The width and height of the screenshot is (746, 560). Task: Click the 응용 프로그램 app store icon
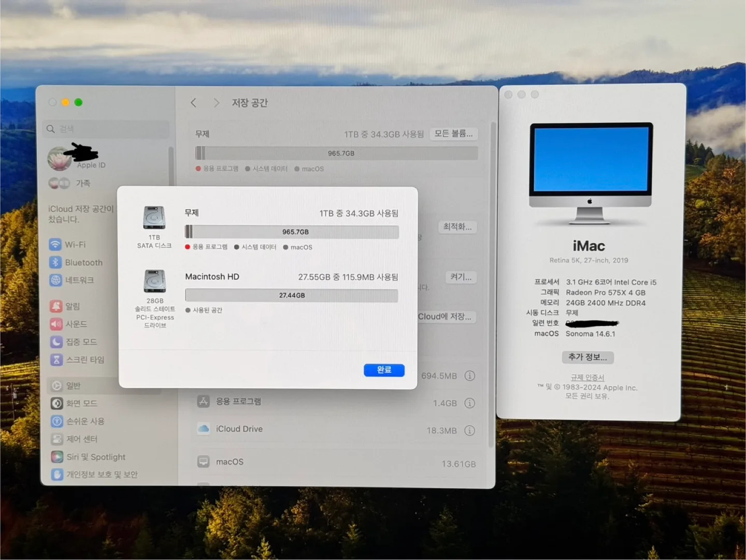203,401
